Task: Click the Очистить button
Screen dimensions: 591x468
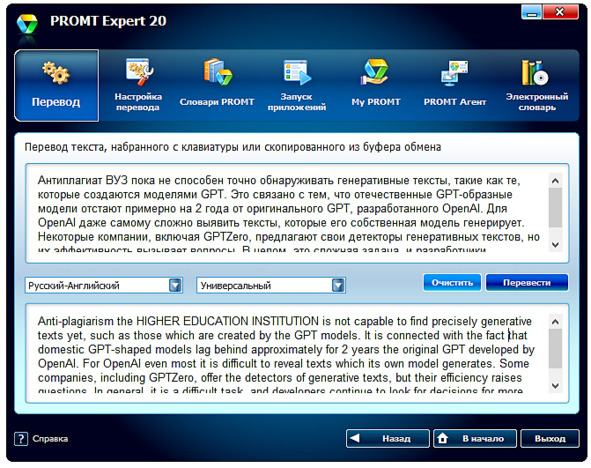Action: (452, 283)
